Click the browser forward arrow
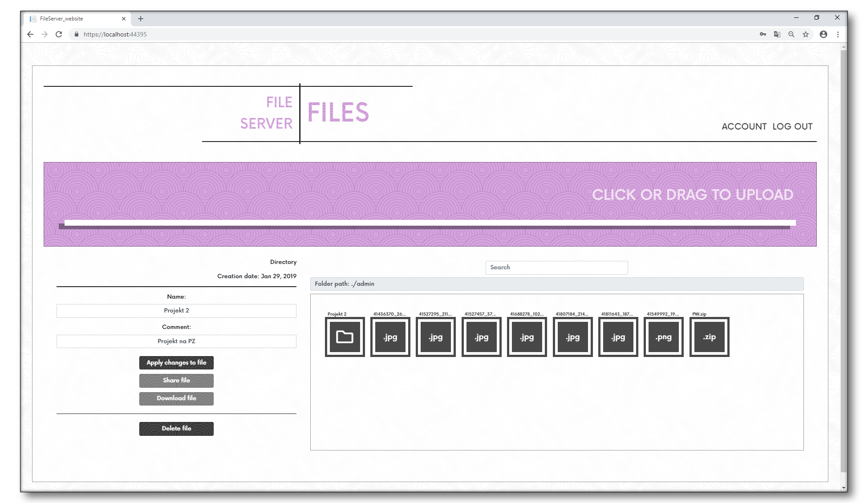This screenshot has width=868, height=503. pos(45,34)
